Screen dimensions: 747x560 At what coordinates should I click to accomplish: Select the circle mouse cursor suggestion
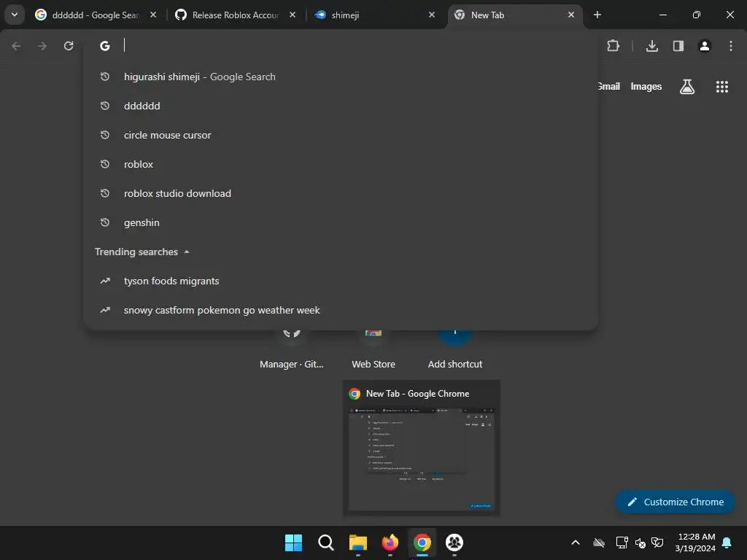click(x=341, y=135)
